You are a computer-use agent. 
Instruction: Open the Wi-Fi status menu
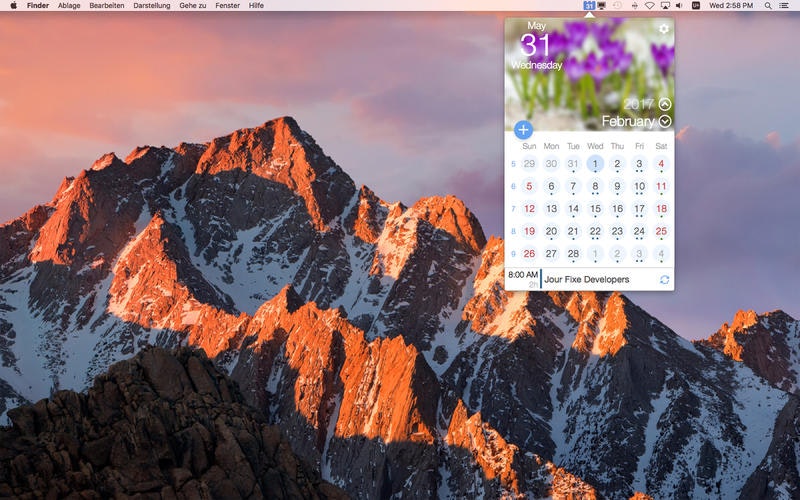(649, 6)
